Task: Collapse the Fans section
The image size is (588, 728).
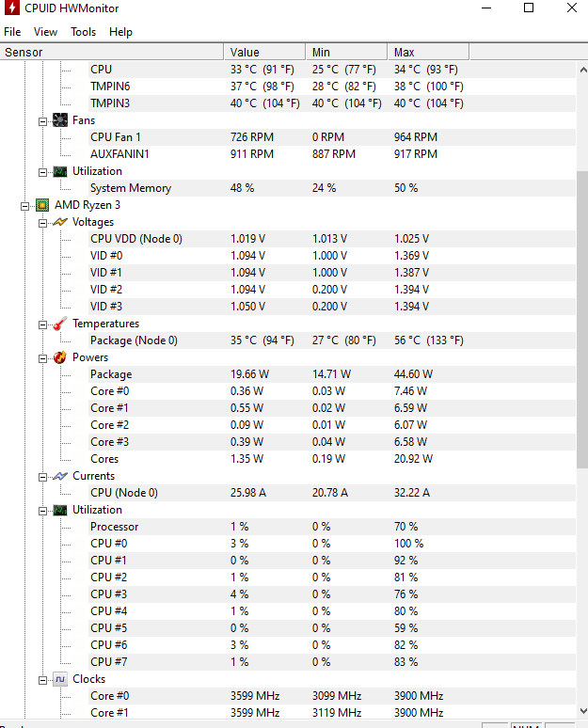Action: [x=42, y=121]
